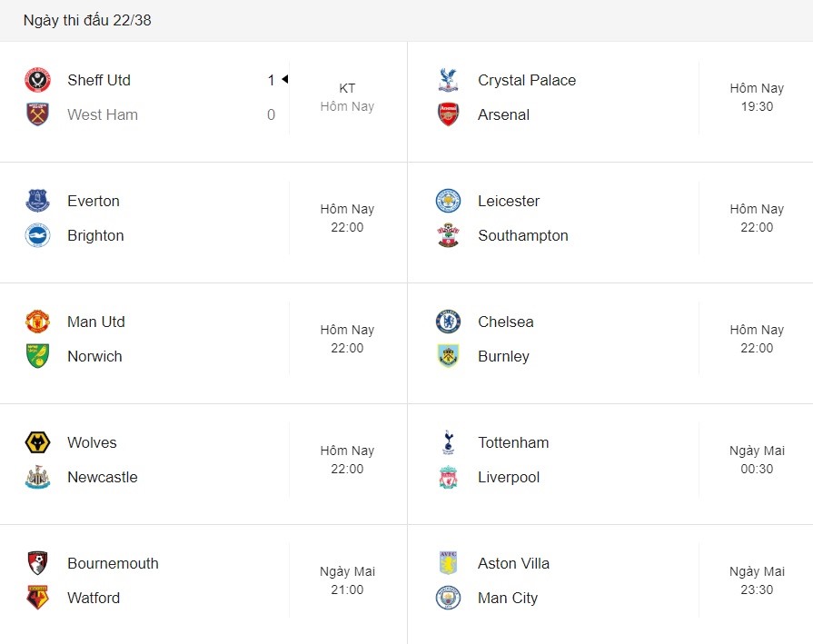Click the Chelsea club crest
The width and height of the screenshot is (813, 644).
[x=448, y=322]
